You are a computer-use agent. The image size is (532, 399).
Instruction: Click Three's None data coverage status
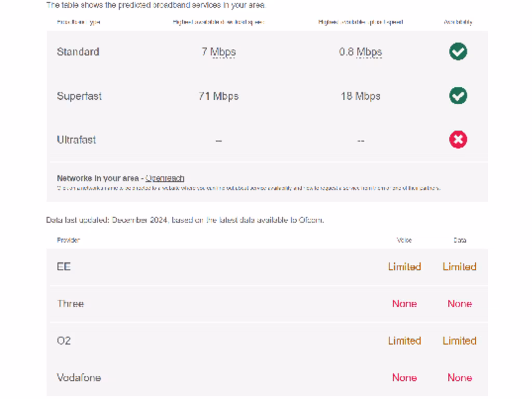(459, 303)
